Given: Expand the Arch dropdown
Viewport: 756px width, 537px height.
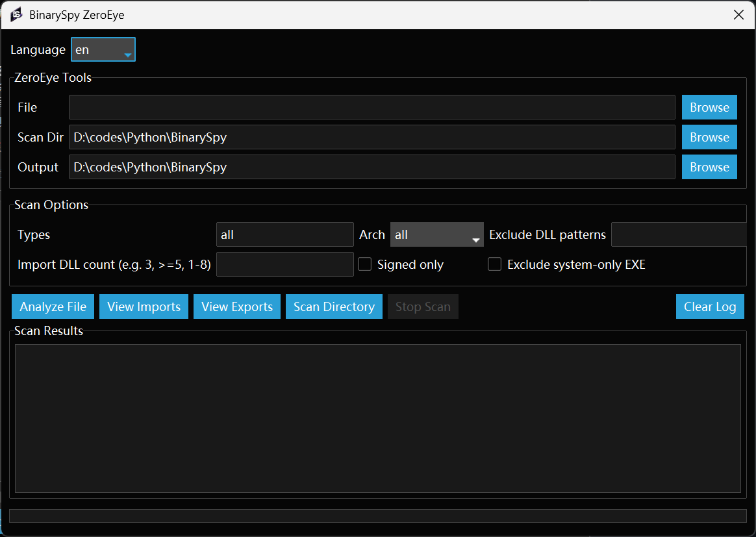Looking at the screenshot, I should (437, 234).
